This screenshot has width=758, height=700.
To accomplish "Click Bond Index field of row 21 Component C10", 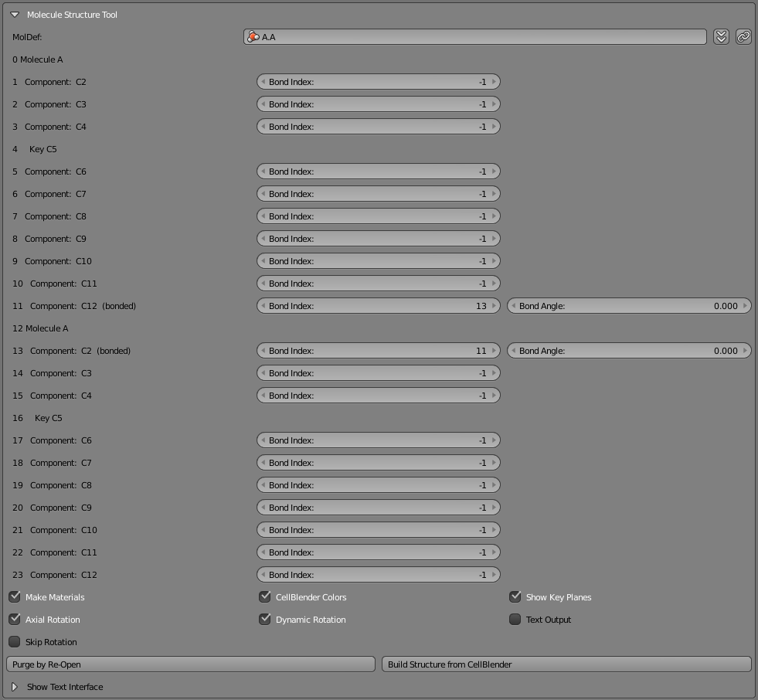I will [379, 530].
